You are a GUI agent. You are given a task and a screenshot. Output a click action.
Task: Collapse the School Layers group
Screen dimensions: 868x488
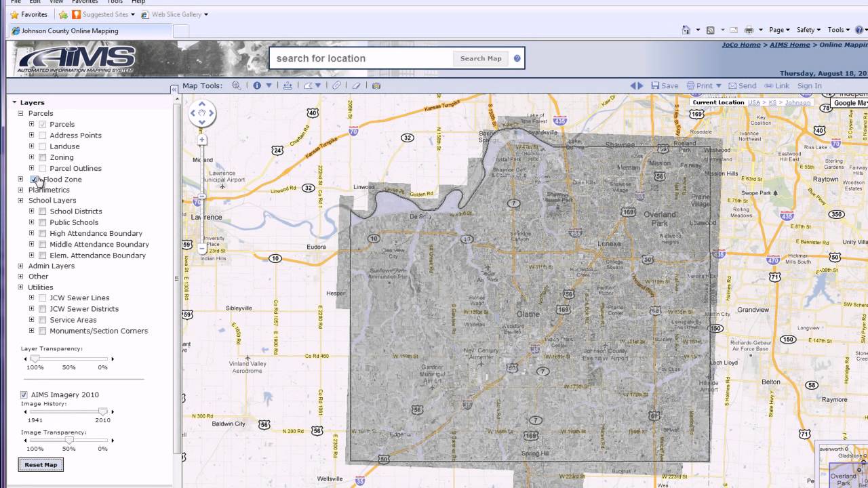pyautogui.click(x=20, y=201)
